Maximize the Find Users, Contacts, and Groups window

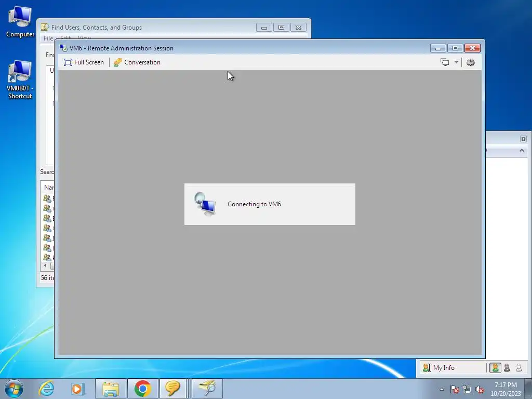281,28
